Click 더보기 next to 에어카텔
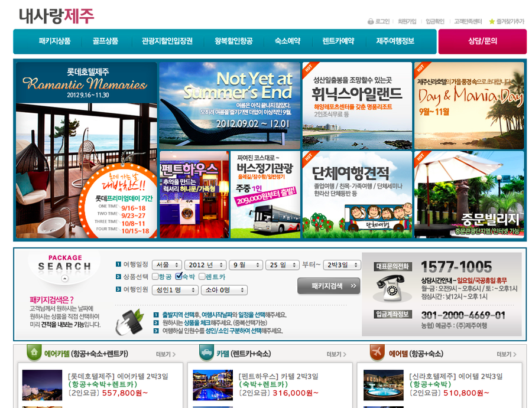The height and width of the screenshot is (408, 532). coord(166,354)
